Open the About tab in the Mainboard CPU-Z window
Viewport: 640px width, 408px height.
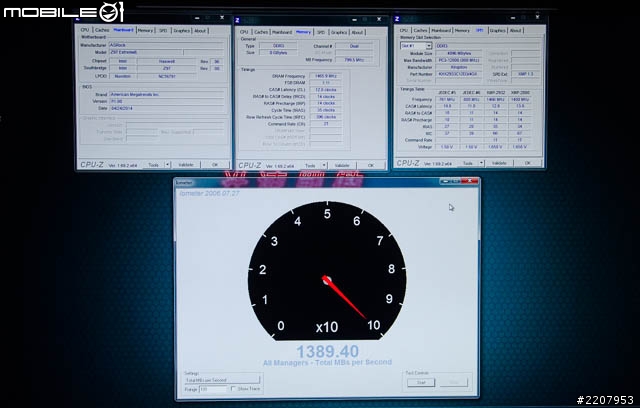(x=200, y=31)
